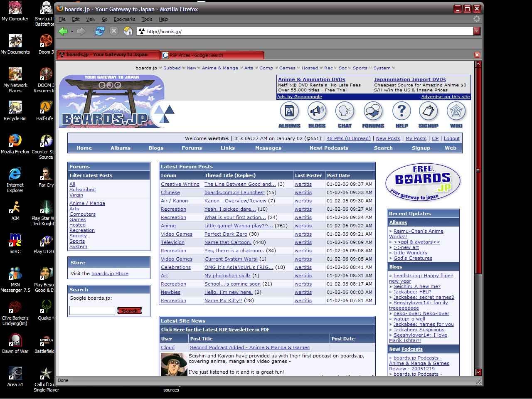Click the Subscribed filter link

coord(82,190)
